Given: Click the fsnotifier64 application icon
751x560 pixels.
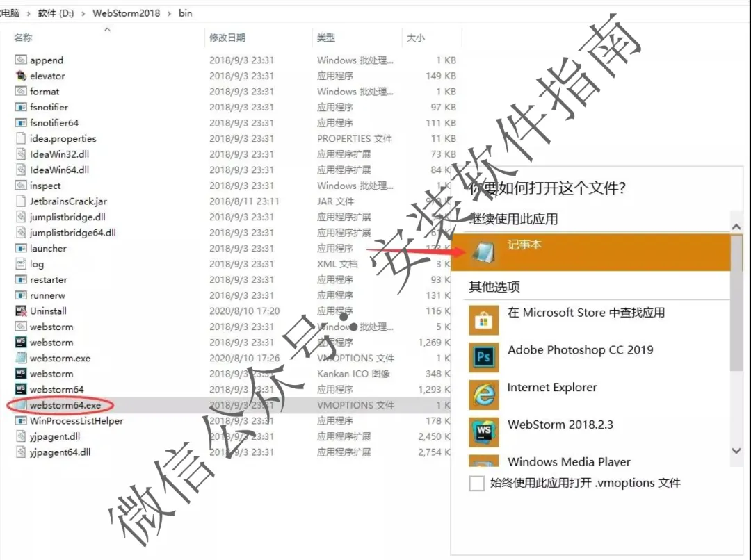Looking at the screenshot, I should (x=21, y=122).
